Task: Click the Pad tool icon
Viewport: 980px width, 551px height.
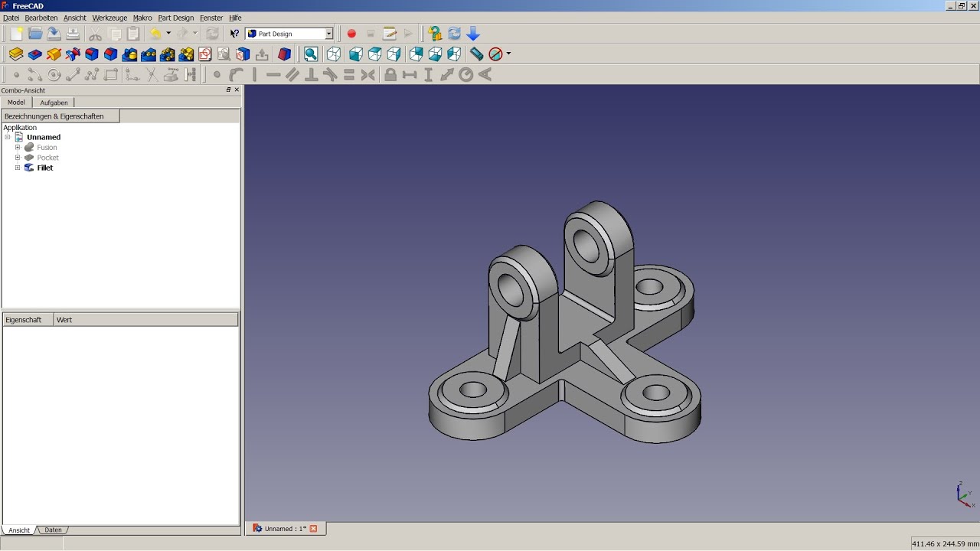Action: point(16,54)
